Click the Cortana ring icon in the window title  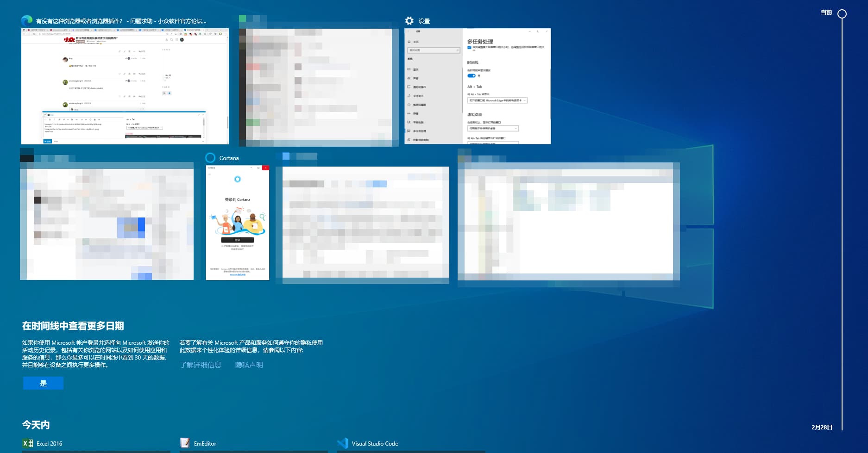tap(210, 158)
